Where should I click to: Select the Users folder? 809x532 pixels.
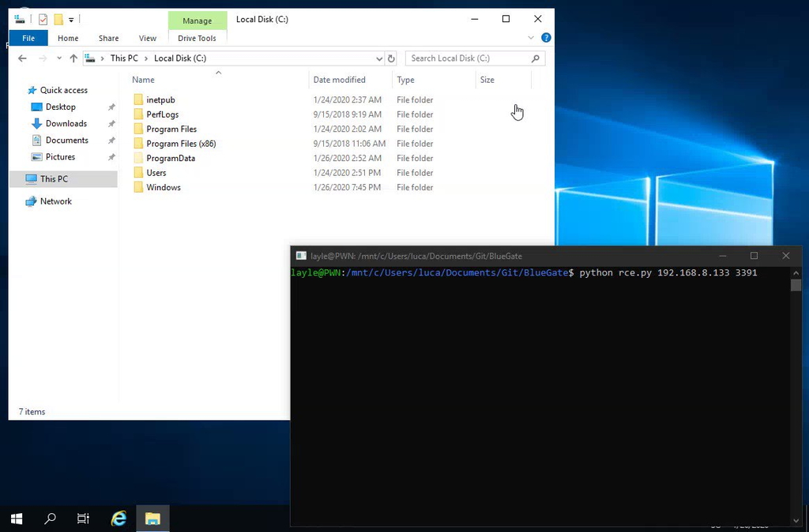tap(156, 173)
